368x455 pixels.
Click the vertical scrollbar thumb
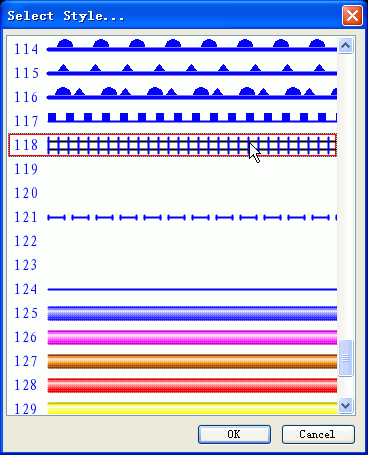pyautogui.click(x=345, y=358)
